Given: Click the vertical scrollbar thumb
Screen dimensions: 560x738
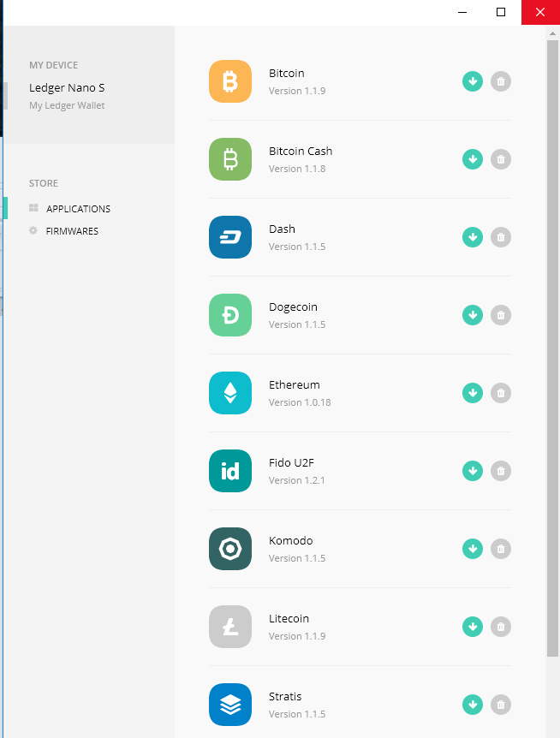Looking at the screenshot, I should (552, 348).
